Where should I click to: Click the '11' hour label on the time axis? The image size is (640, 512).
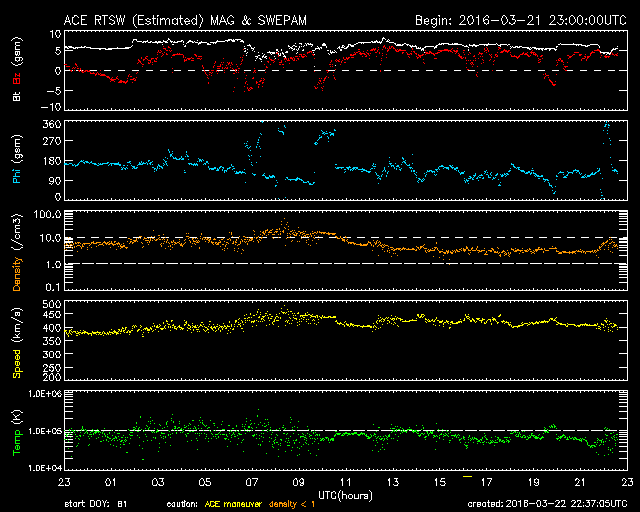(x=345, y=482)
